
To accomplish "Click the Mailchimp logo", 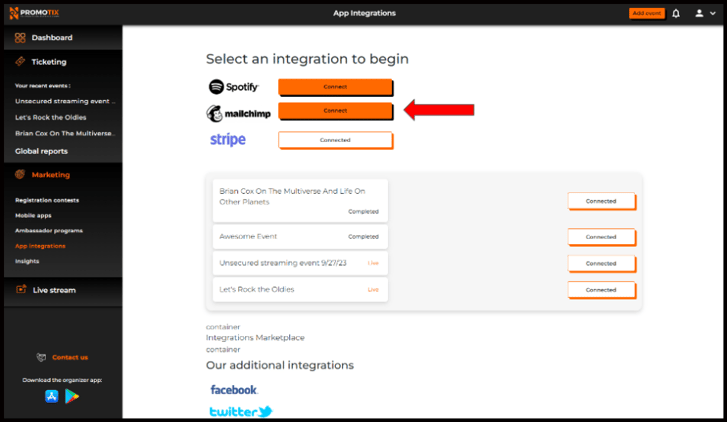I will pos(238,113).
